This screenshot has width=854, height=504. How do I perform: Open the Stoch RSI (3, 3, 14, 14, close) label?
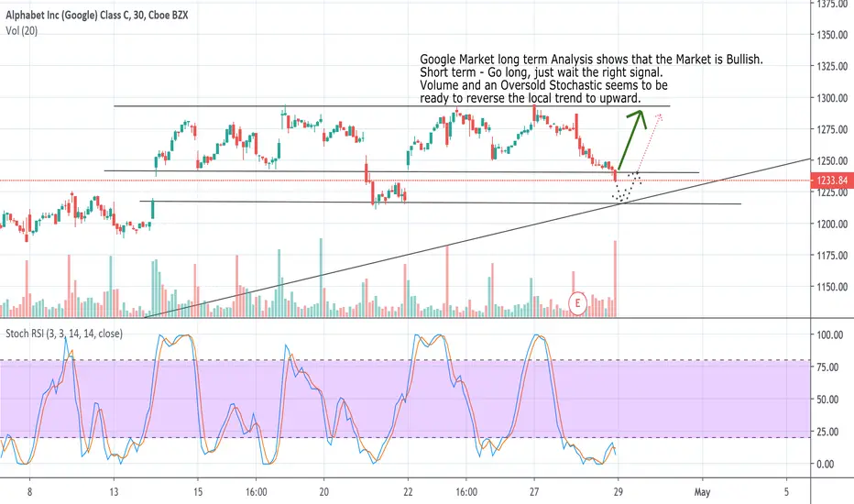coord(64,334)
